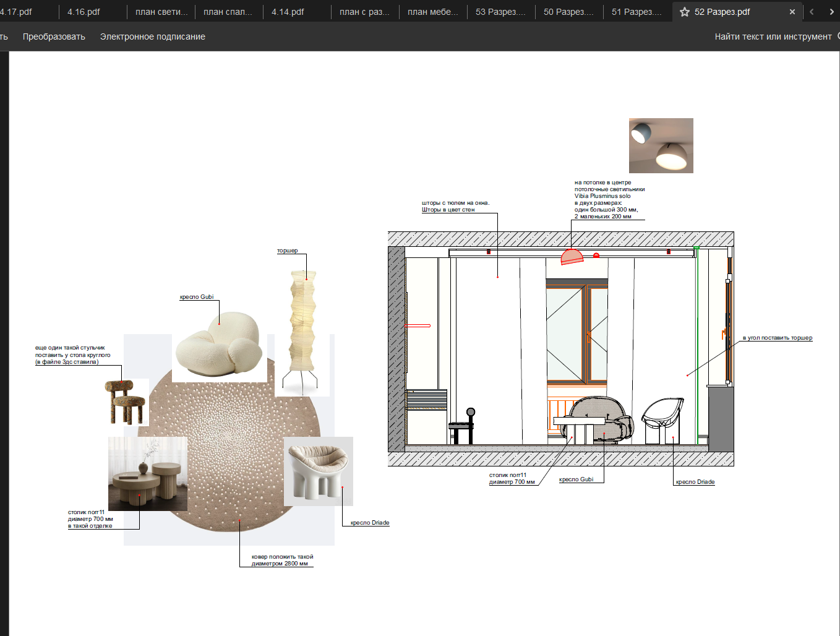Click the Driade armchair photo

point(318,471)
